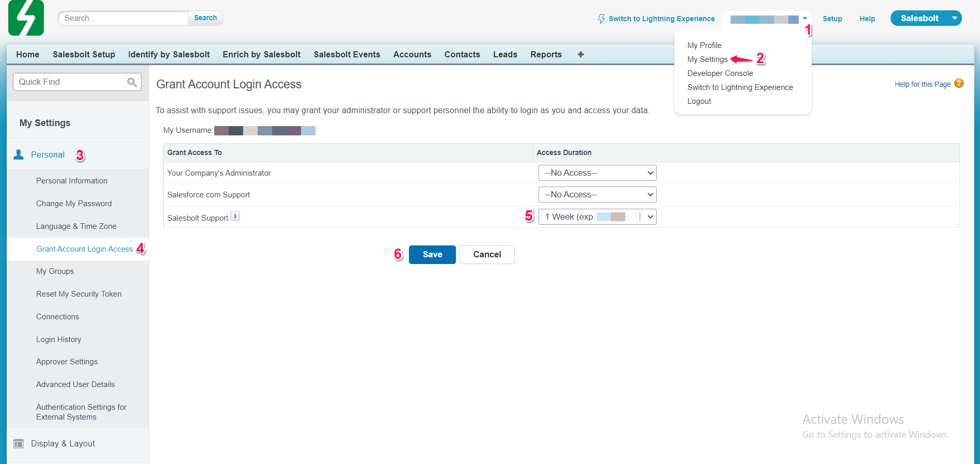Open Salesbolt Support access duration dropdown
This screenshot has height=464, width=980.
tap(597, 216)
